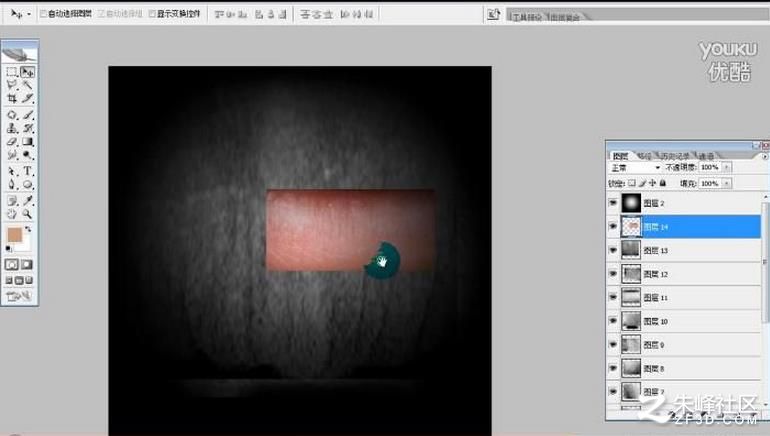
Task: Select the Healing Brush tool
Action: tap(12, 115)
